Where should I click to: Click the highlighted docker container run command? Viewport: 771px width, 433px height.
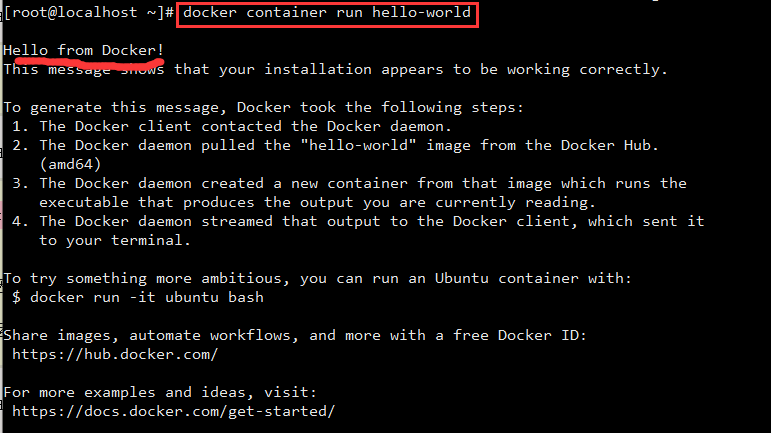(328, 15)
